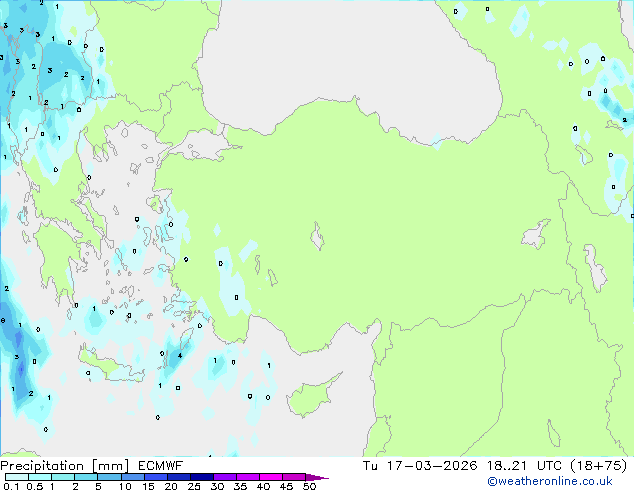
Task: Click the '20' legend scale label
Action: tap(171, 486)
